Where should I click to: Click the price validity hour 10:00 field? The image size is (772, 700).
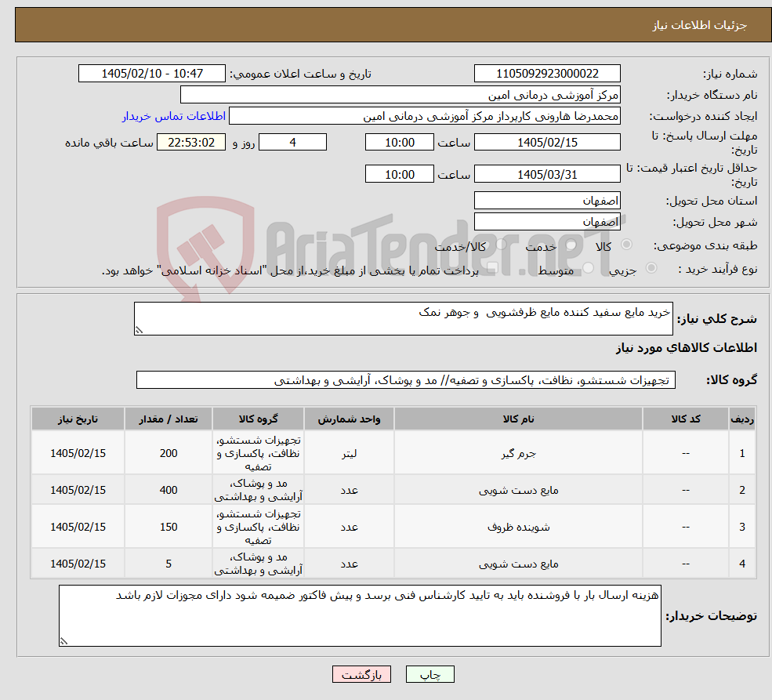coord(399,174)
